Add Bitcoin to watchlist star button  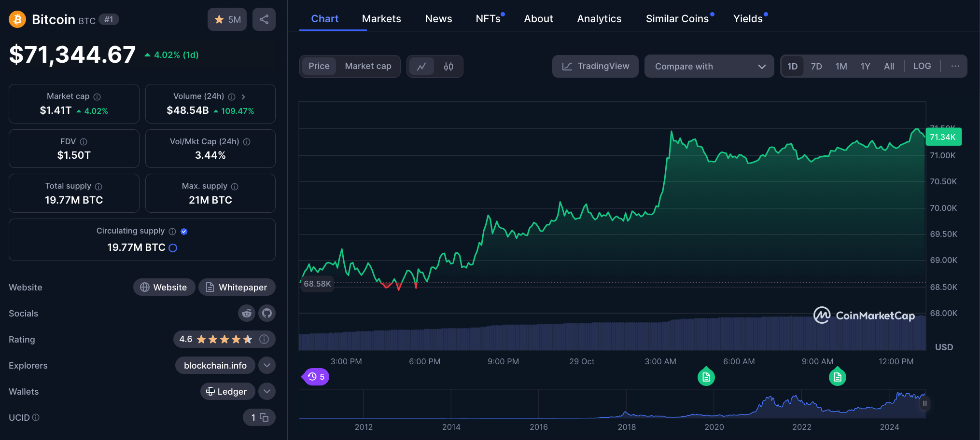point(227,19)
